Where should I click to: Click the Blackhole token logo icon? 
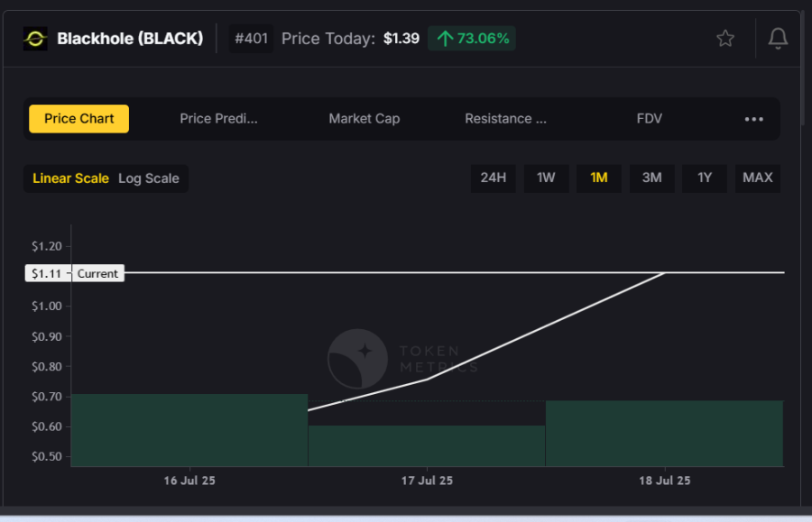coord(35,39)
